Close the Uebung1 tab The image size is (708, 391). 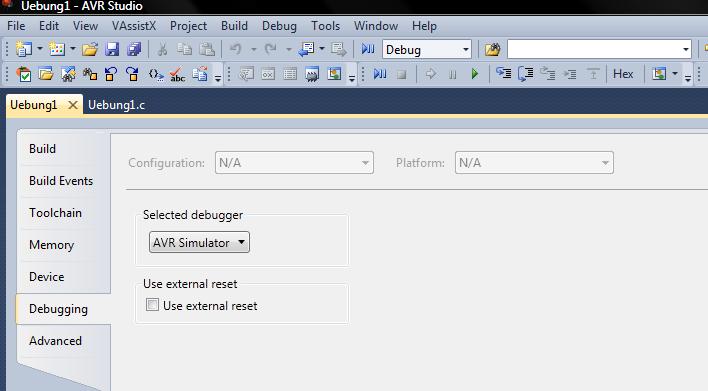[x=72, y=105]
